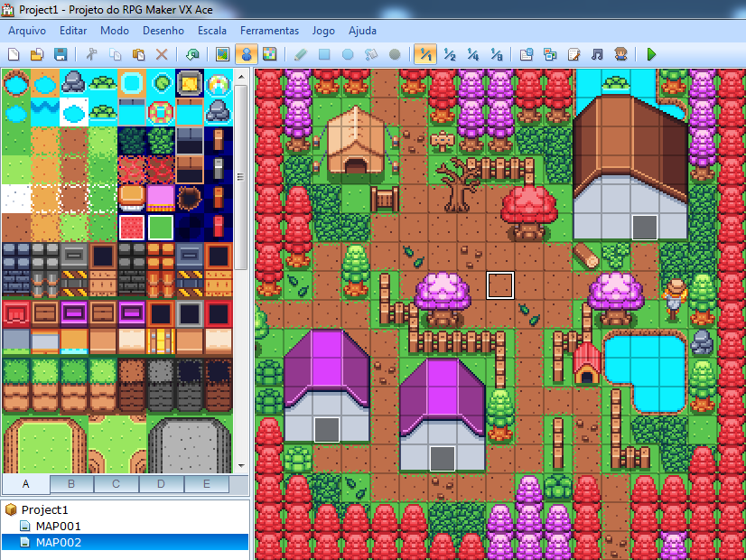Save project with the floppy disk icon
The width and height of the screenshot is (746, 560).
click(x=61, y=54)
